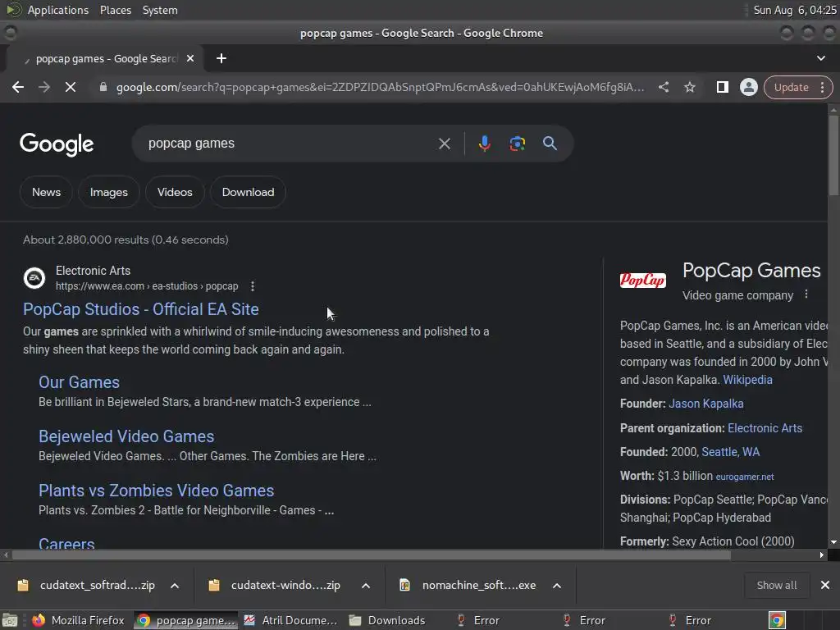Screen dimensions: 840x630
Task: Open Electronic Arts parent organization link
Action: (x=765, y=428)
